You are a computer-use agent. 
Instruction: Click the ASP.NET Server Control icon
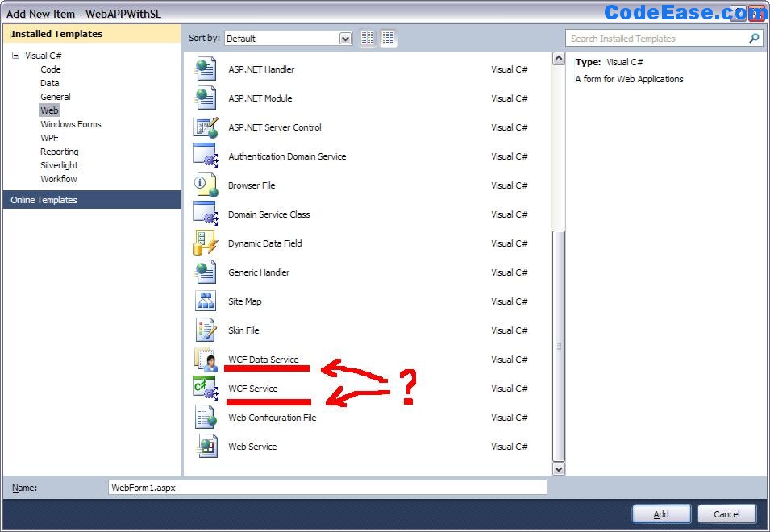[x=206, y=127]
